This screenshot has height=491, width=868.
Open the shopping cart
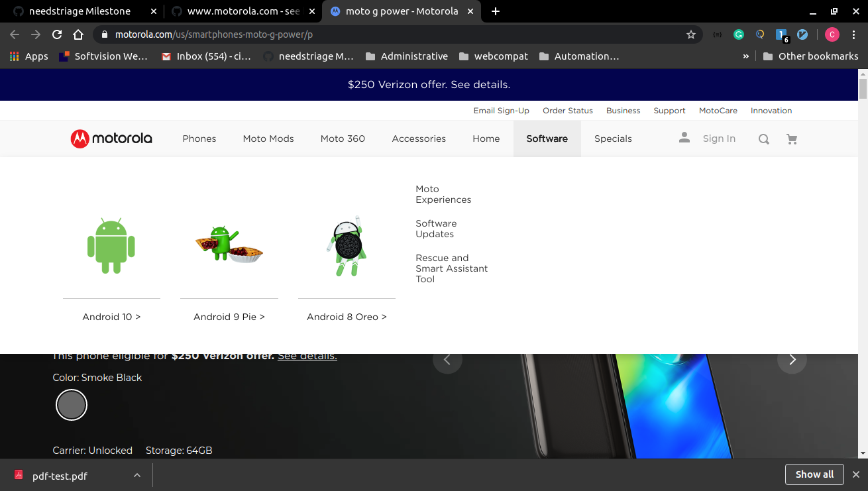coord(791,138)
